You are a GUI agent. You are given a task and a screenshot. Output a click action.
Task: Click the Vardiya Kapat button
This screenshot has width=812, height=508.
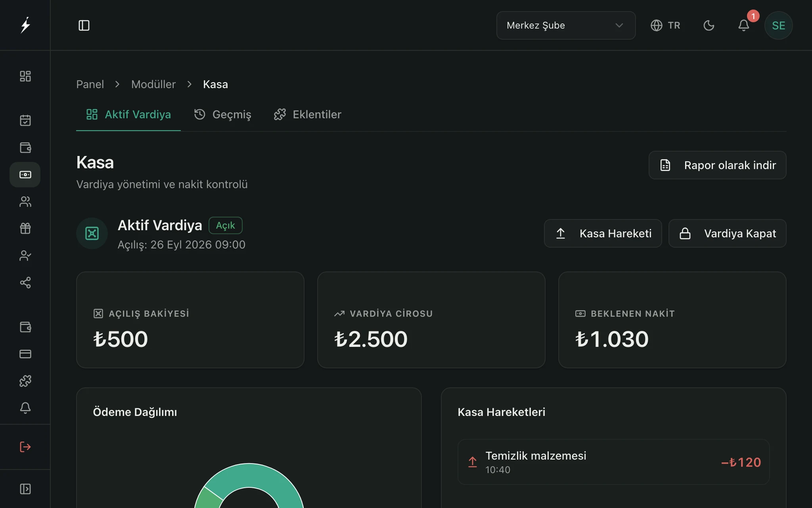tap(727, 233)
